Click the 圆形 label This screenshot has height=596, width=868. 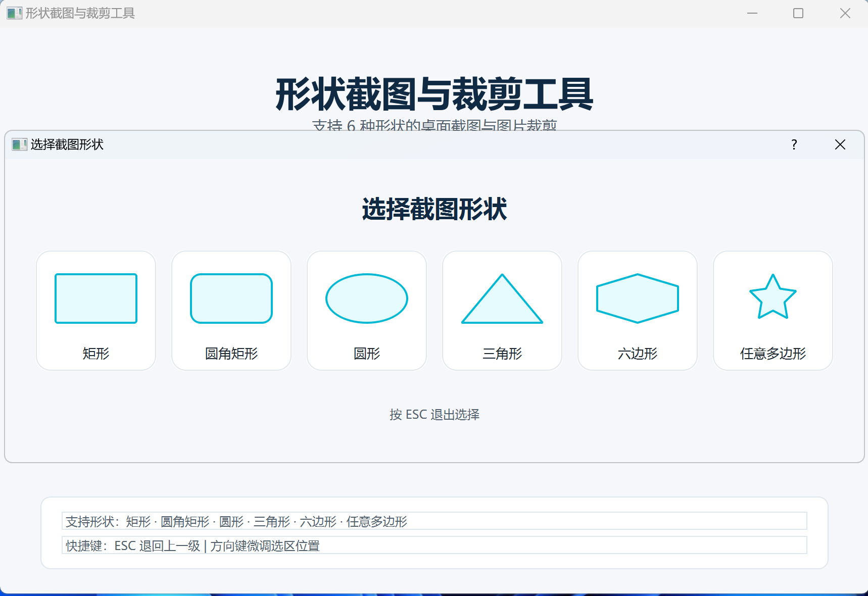click(367, 354)
